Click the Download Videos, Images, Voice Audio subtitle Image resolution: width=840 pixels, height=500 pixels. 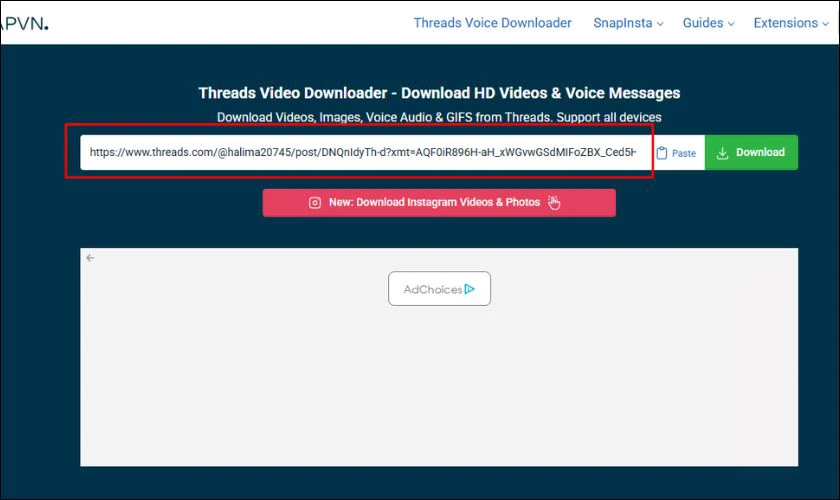coord(439,117)
